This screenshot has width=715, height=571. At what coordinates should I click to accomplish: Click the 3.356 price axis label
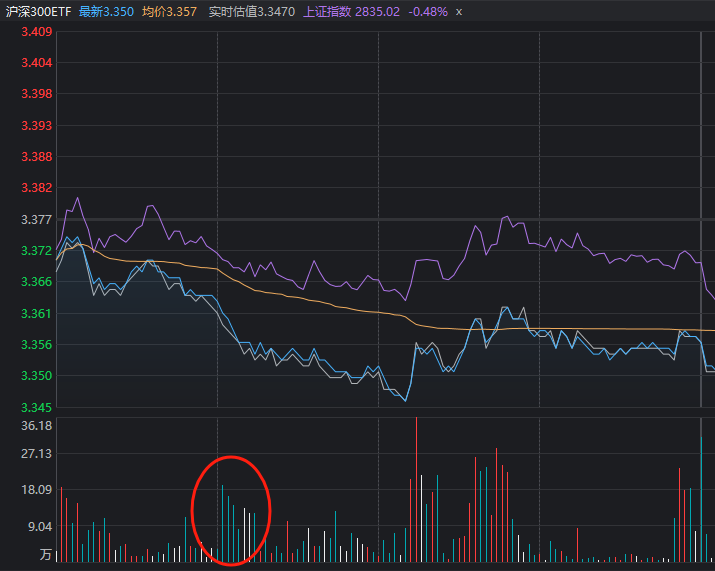point(37,344)
